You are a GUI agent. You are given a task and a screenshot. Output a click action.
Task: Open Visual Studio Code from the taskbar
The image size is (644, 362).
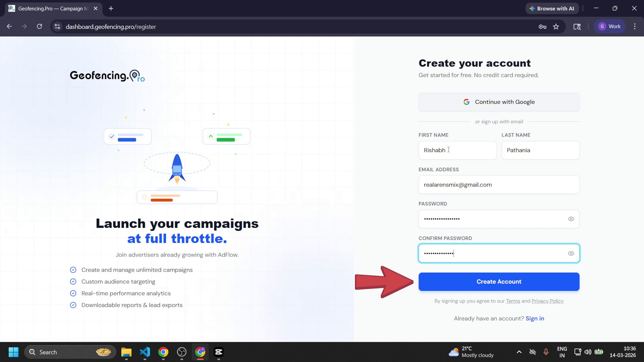(x=145, y=352)
